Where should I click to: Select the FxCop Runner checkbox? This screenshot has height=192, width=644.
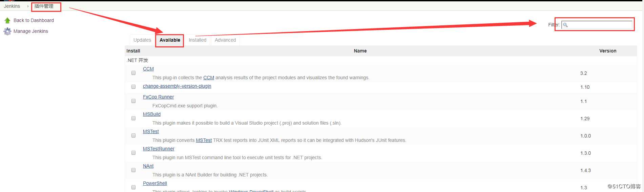click(x=133, y=101)
